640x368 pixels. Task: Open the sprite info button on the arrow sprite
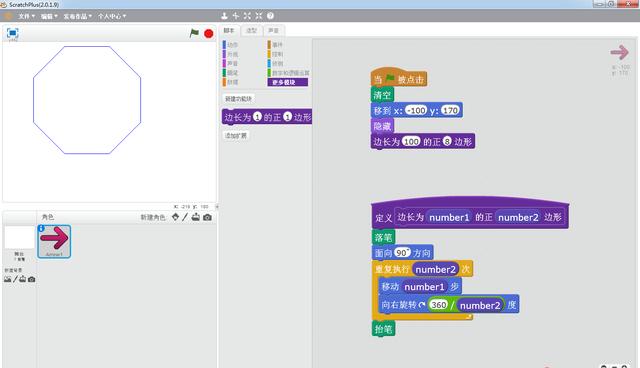[41, 228]
